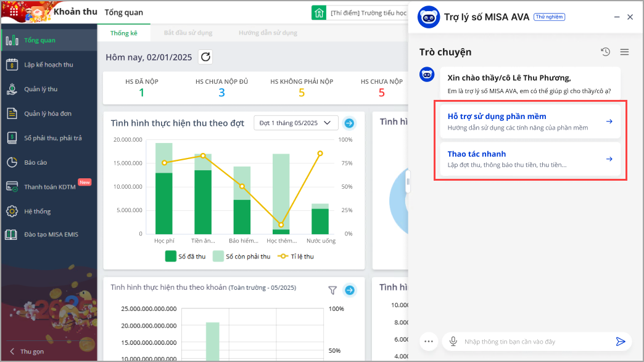Screen dimensions: 644x362
Task: Toggle Tỉ lệ thu legend marker
Action: click(283, 256)
